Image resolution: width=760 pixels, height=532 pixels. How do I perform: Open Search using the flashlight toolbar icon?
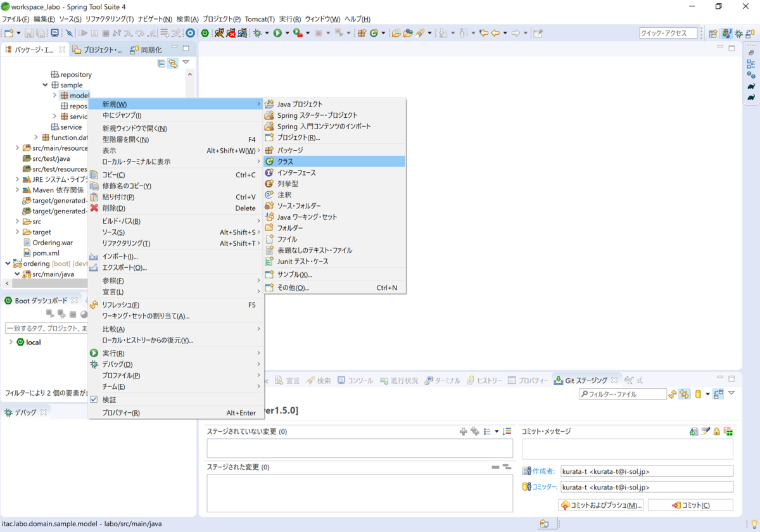pos(420,32)
